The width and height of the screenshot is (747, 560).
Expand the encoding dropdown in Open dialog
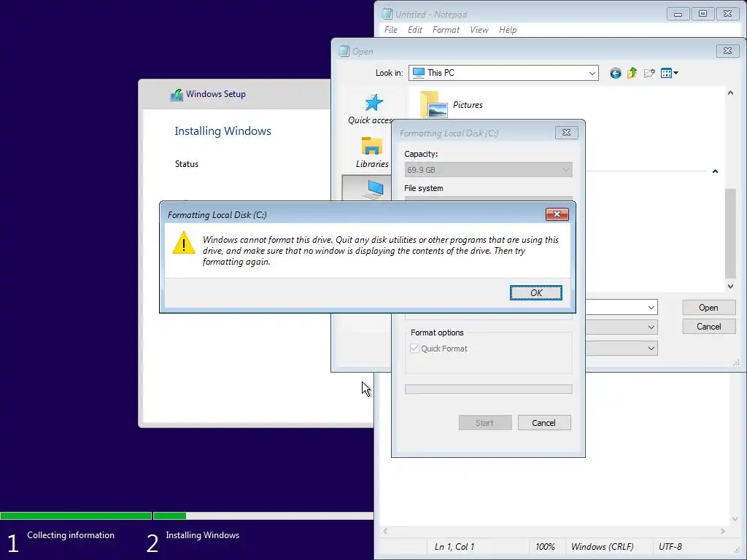click(651, 348)
